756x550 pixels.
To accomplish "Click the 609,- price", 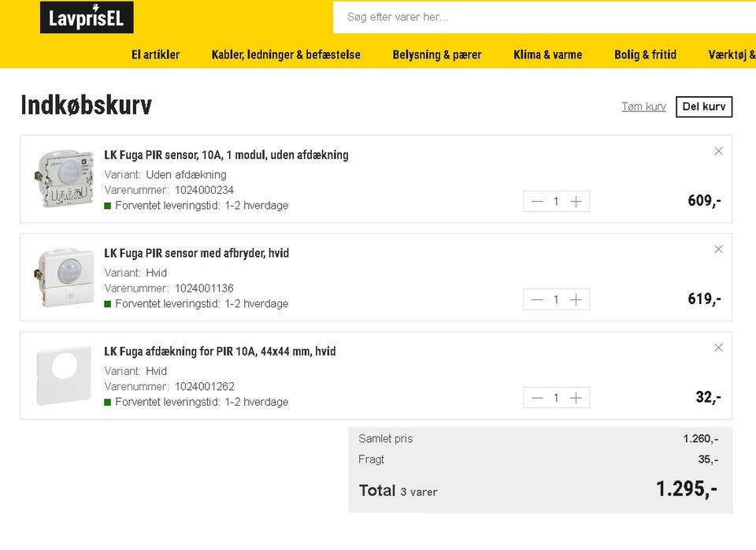I will tap(704, 200).
